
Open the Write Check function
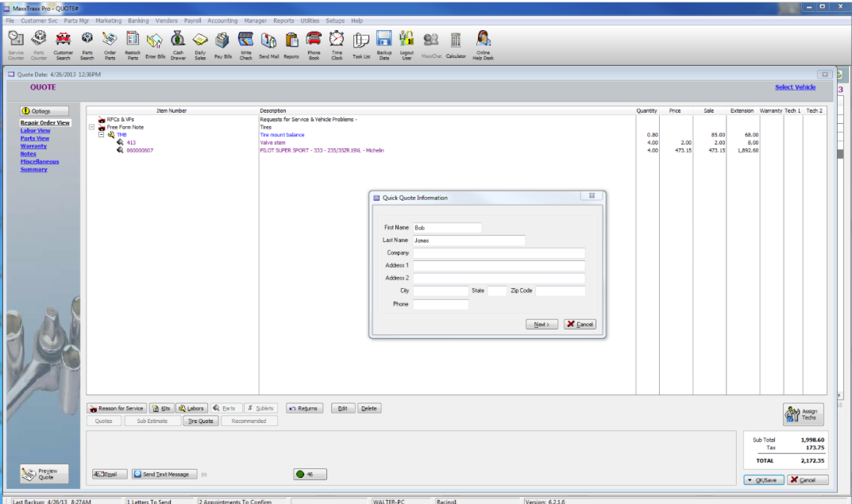(x=246, y=40)
